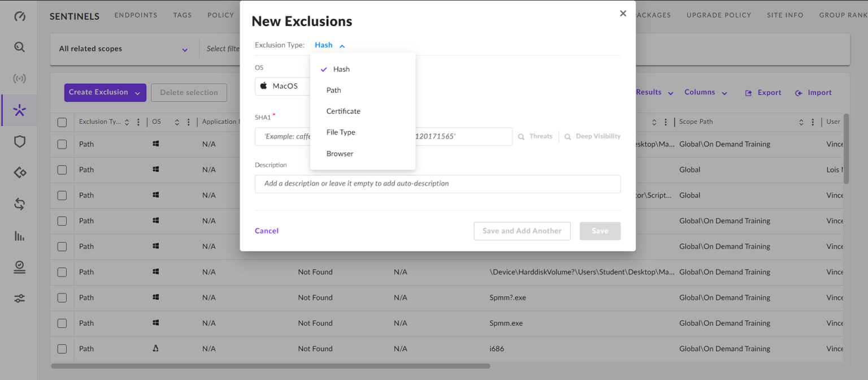
Task: Select the shield Policy icon in the sidebar
Action: coord(19,142)
